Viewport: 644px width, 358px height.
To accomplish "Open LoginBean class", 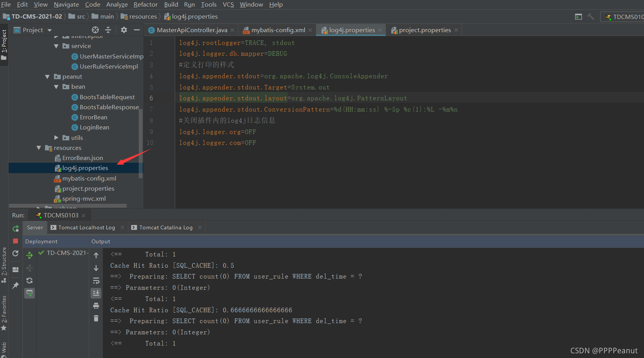I will [x=90, y=127].
